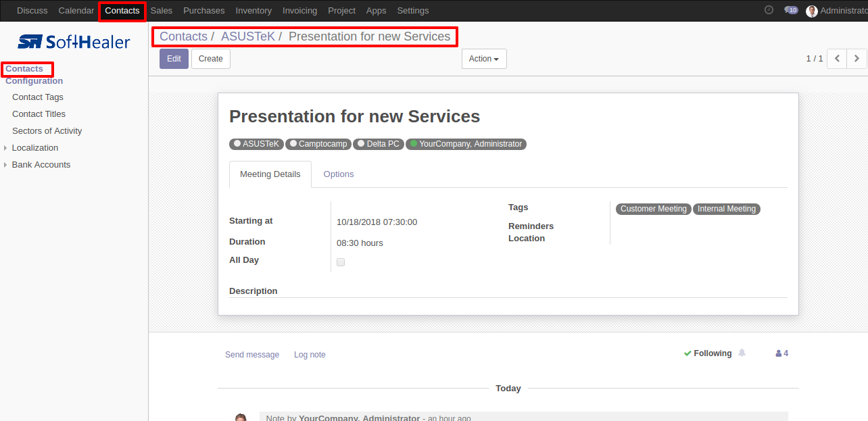Click the starting date 10/18/2018 07:30:00
Screen dimensions: 868x421
click(377, 222)
